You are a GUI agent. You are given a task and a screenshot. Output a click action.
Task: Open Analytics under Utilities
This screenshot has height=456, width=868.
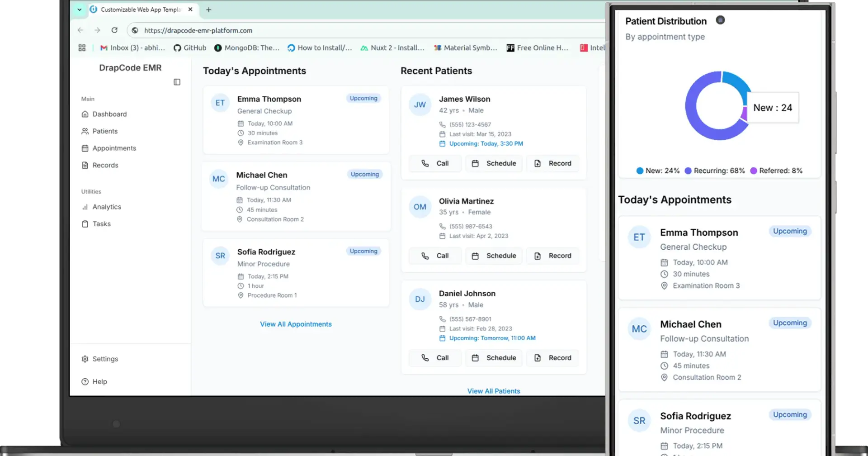pos(107,207)
